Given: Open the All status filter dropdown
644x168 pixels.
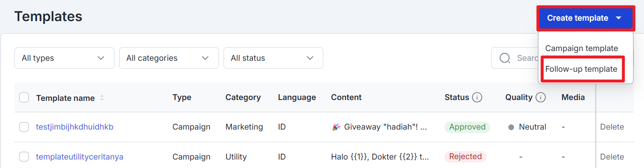Looking at the screenshot, I should [273, 58].
